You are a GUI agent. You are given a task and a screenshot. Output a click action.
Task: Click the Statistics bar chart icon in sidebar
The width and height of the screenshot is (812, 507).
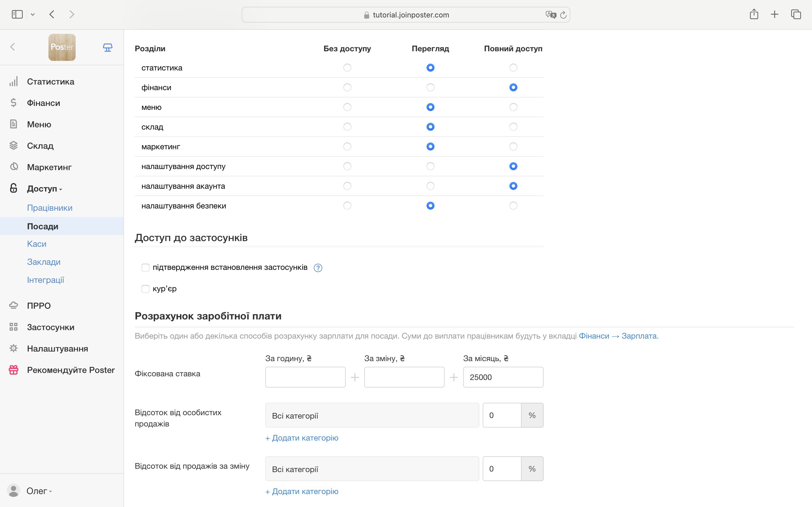tap(14, 81)
